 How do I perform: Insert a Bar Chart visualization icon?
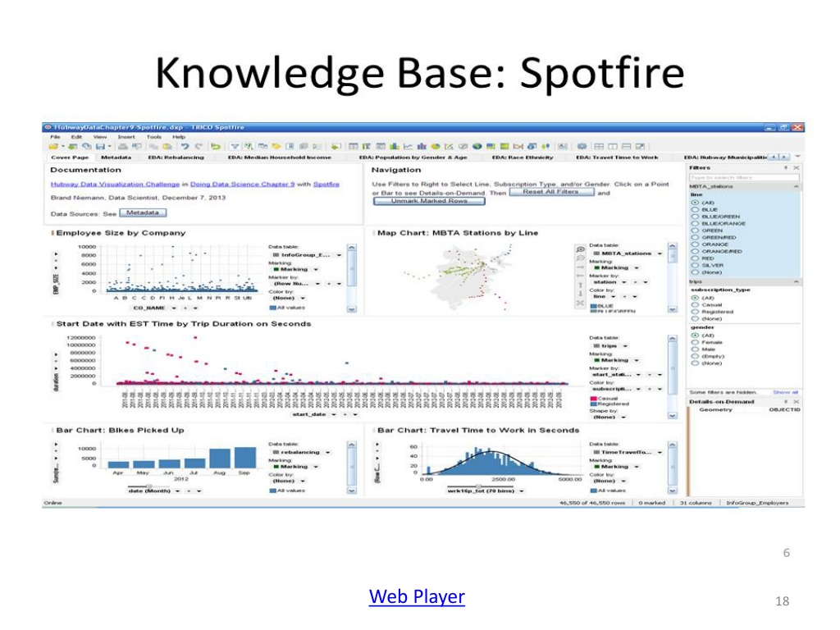[394, 146]
